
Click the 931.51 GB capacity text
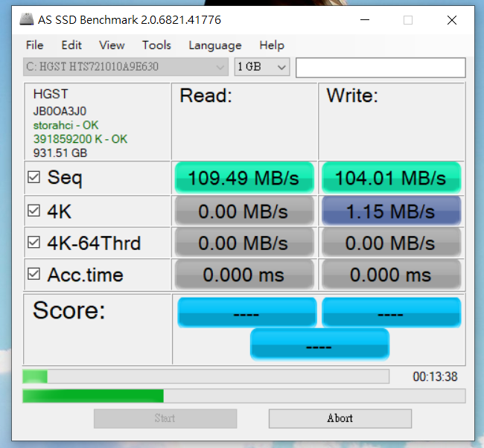point(60,153)
